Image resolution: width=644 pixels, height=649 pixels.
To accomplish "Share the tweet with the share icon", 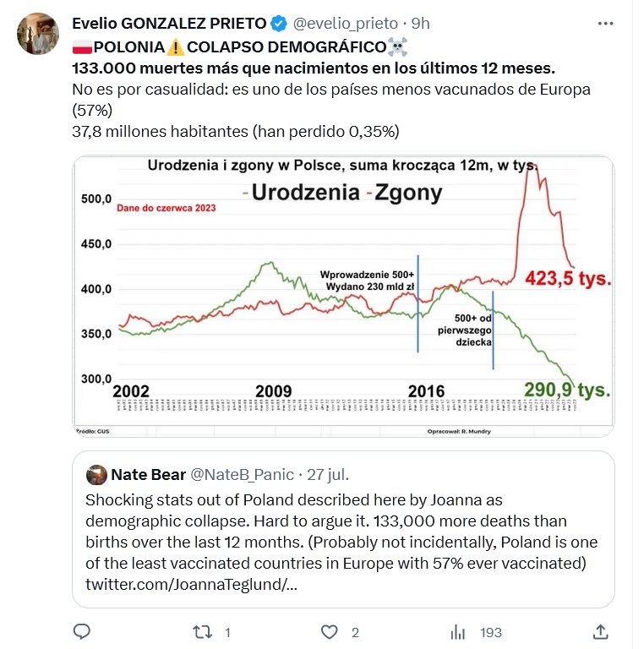I will pos(601,631).
